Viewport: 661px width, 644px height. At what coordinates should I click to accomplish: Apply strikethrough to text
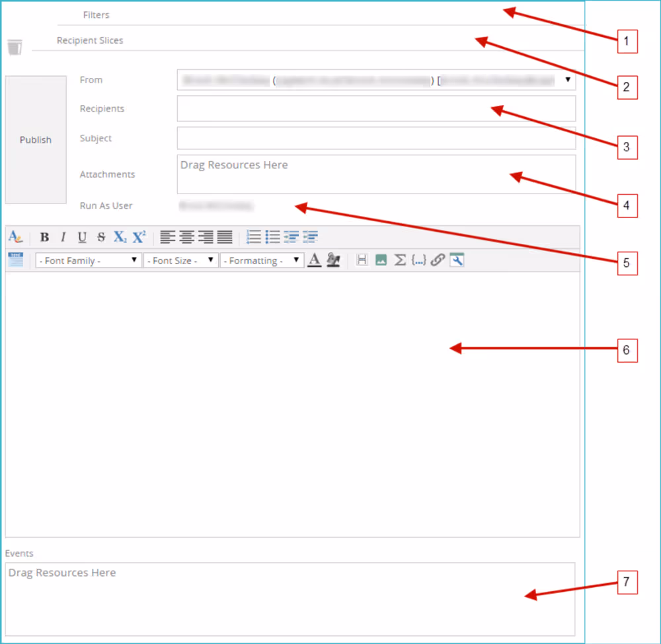click(x=101, y=237)
